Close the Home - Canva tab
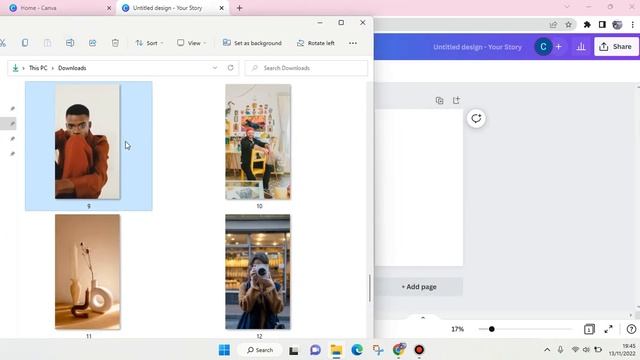The width and height of the screenshot is (640, 360). (x=109, y=8)
